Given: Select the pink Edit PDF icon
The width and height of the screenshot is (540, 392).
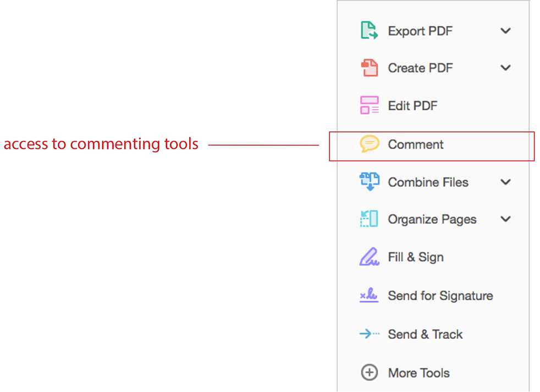Looking at the screenshot, I should 369,105.
